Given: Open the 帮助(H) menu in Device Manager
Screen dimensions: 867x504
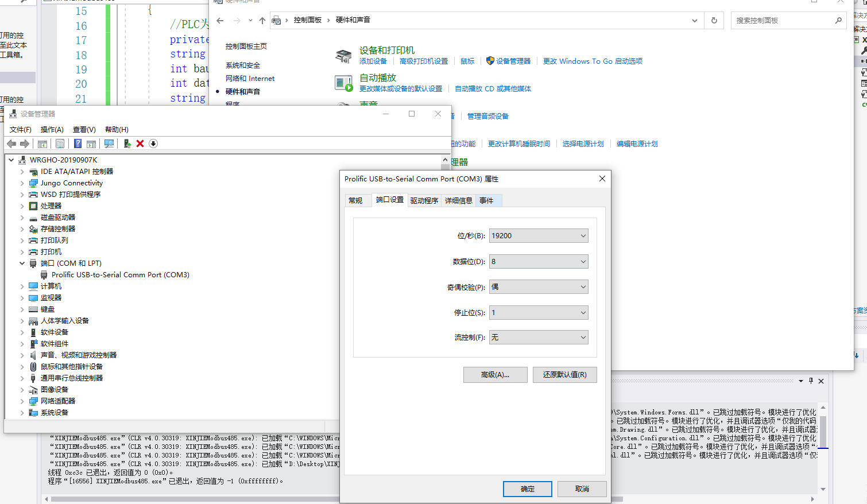Looking at the screenshot, I should coord(117,130).
